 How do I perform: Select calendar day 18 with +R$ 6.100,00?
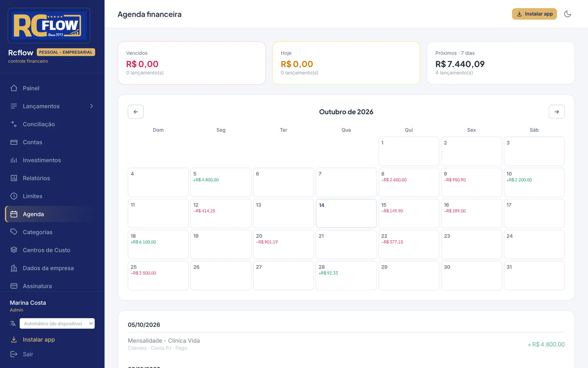(158, 244)
